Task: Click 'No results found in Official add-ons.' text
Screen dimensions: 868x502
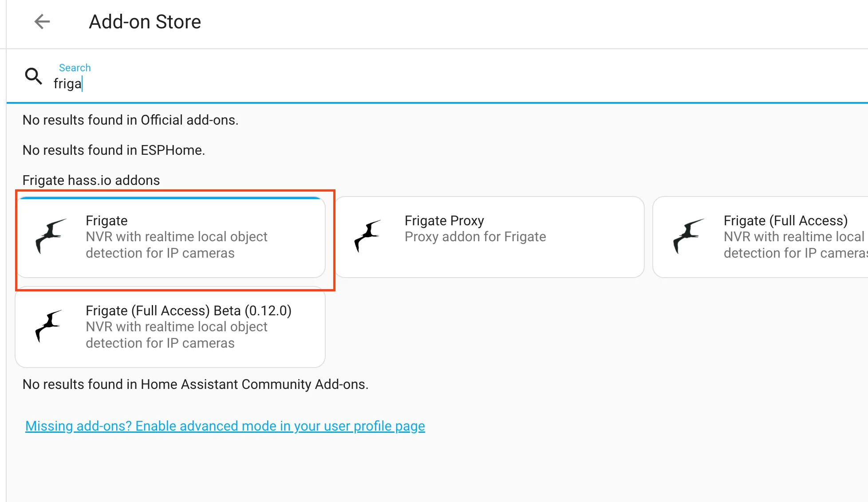Action: point(130,120)
